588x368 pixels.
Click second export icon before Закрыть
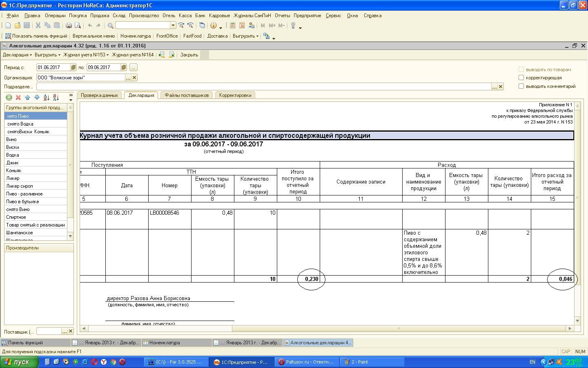pyautogui.click(x=171, y=54)
